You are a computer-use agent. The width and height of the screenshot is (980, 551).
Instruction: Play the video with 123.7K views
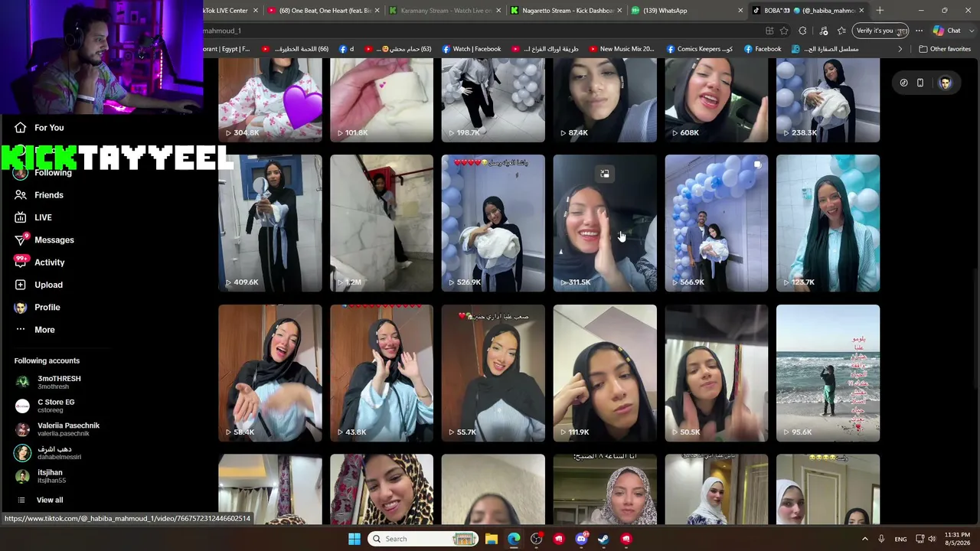point(828,223)
